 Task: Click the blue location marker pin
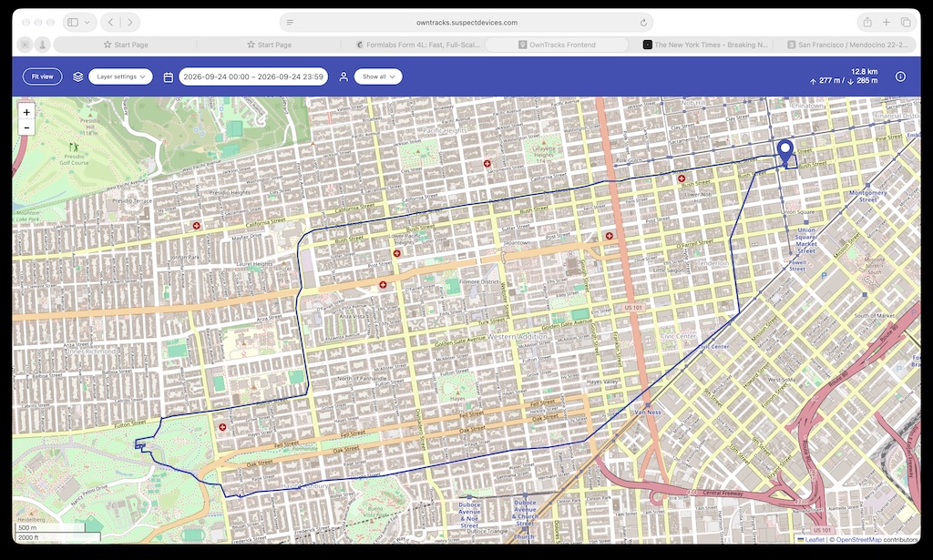[785, 152]
